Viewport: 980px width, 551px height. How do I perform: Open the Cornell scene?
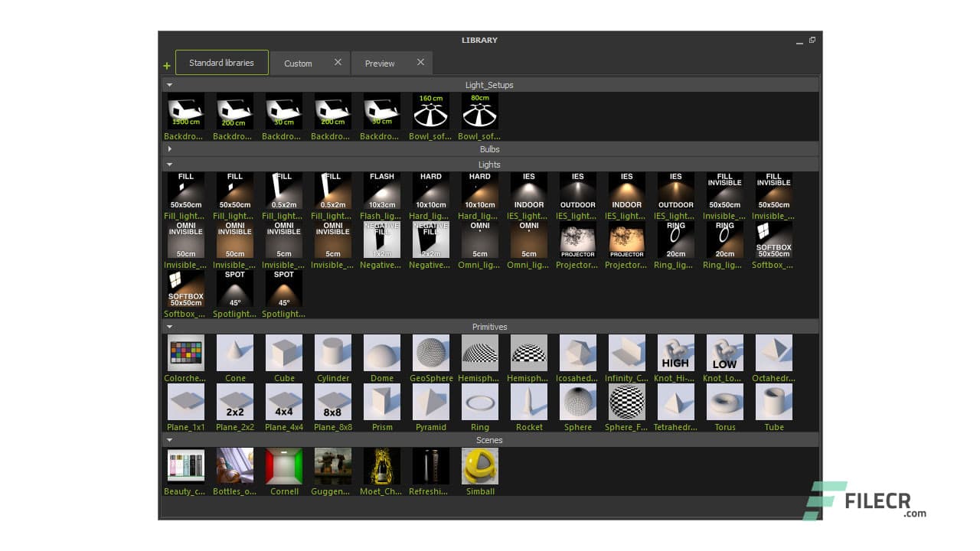[x=283, y=465]
